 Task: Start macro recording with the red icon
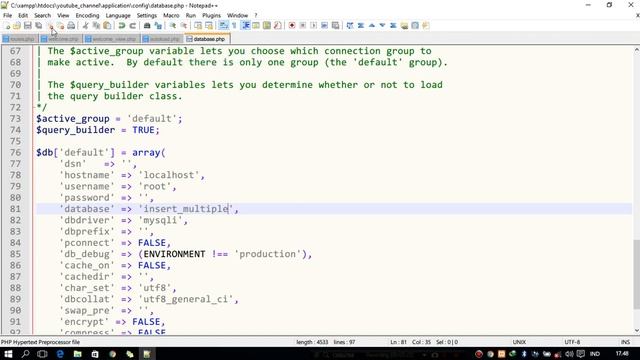point(292,26)
